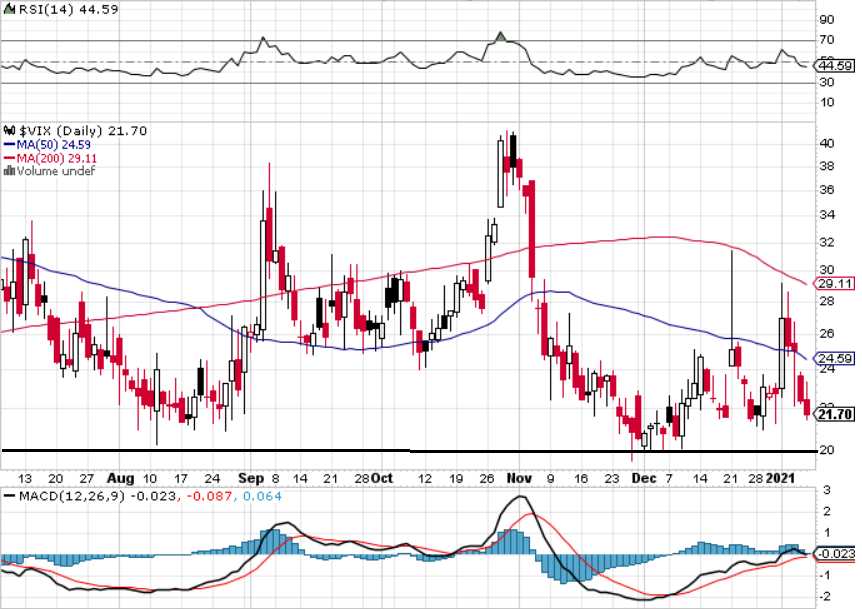The image size is (862, 609).
Task: Click the blue MA(50) legend line
Action: click(11, 145)
